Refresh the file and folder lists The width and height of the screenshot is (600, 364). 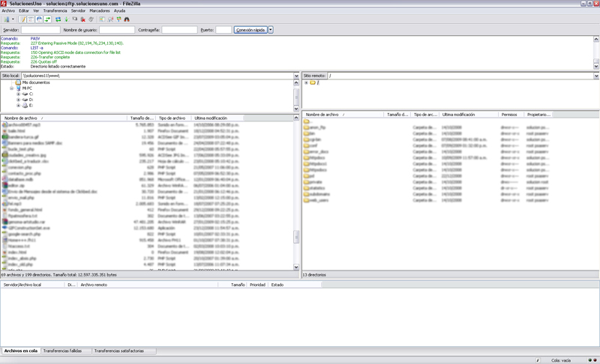58,19
